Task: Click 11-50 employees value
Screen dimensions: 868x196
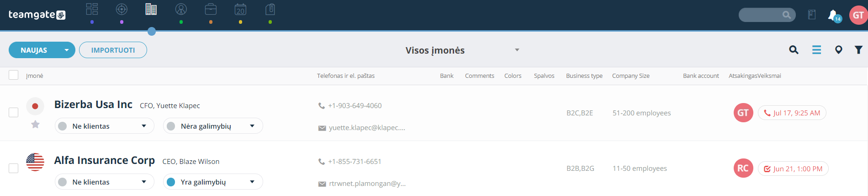Action: [x=640, y=169]
